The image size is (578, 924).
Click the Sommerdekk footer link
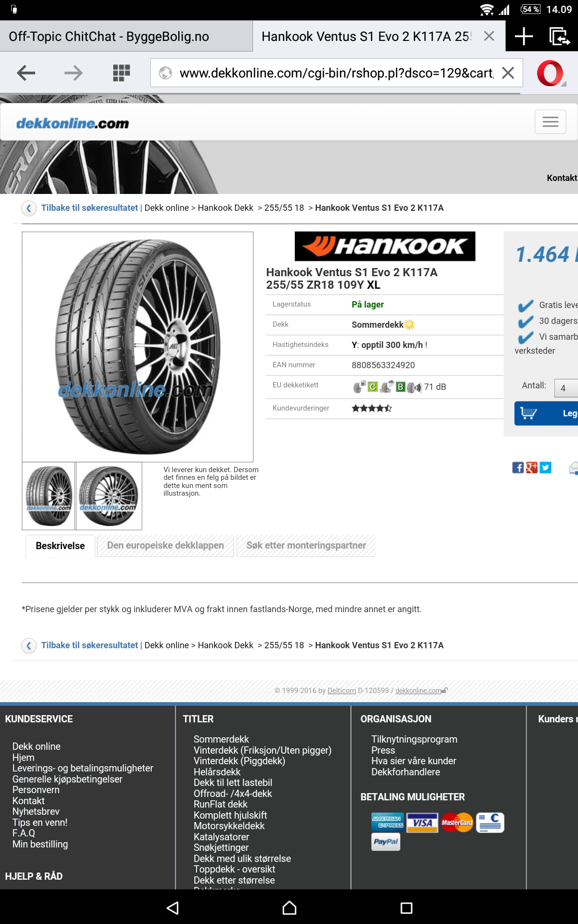point(221,739)
